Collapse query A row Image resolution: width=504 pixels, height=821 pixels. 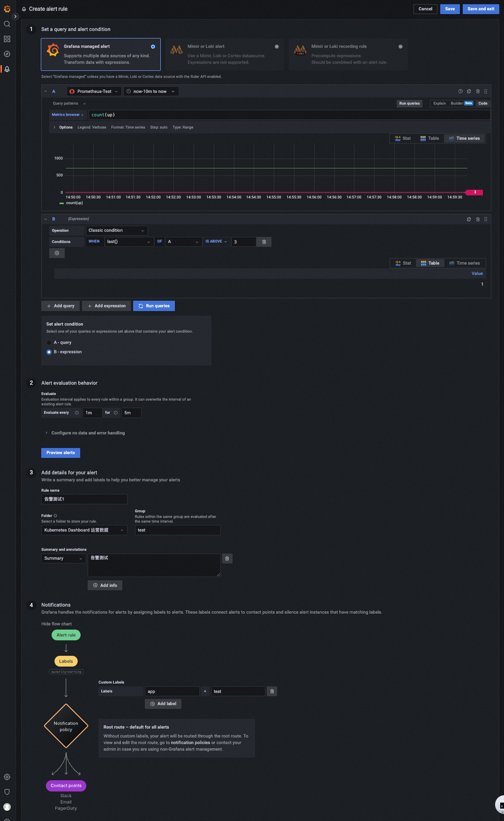click(x=45, y=91)
